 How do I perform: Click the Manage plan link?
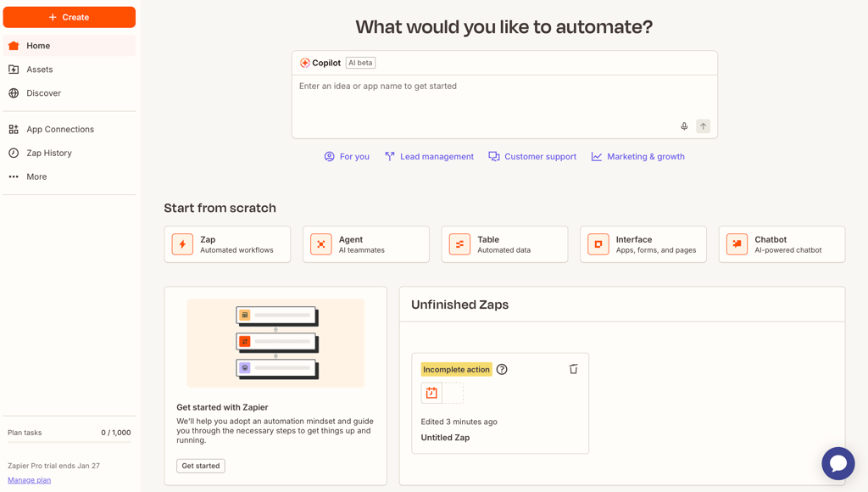click(30, 480)
